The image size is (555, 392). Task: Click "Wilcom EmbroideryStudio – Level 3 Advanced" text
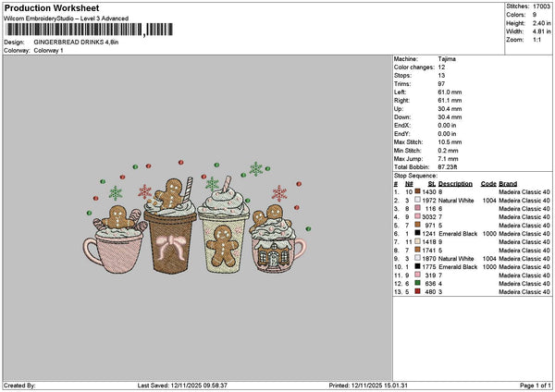67,18
